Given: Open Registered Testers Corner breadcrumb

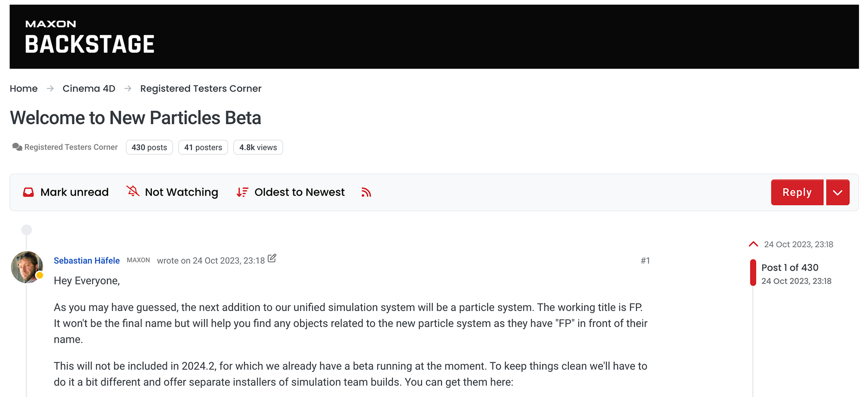Looking at the screenshot, I should [201, 89].
